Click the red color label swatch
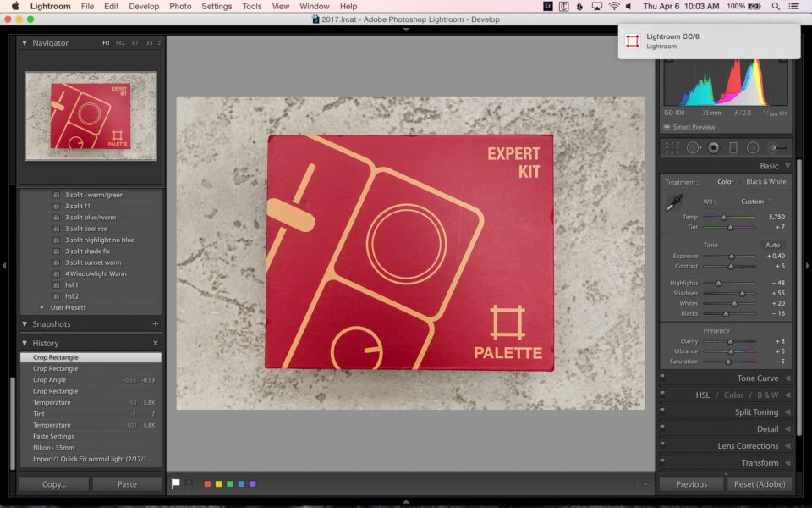Image resolution: width=812 pixels, height=508 pixels. coord(207,483)
